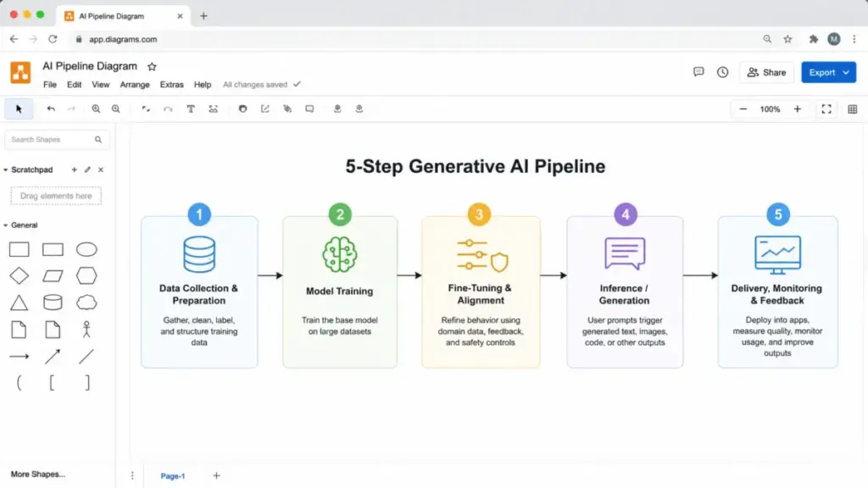Pick the hexagon shape

point(86,275)
